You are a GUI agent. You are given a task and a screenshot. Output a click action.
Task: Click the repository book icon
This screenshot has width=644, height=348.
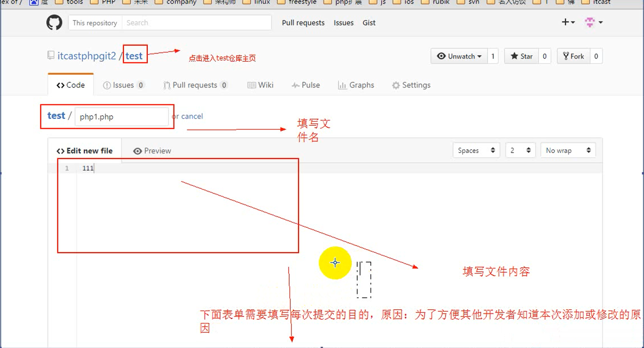51,55
